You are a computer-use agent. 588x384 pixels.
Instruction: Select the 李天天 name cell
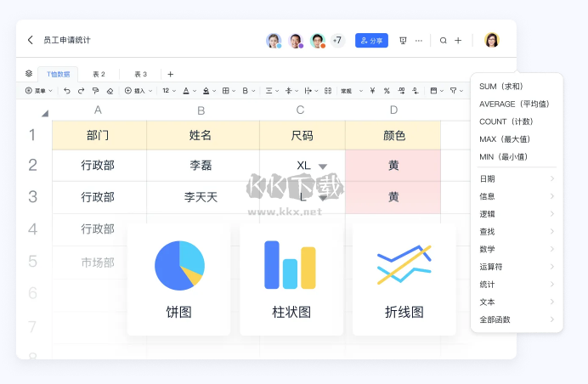click(x=201, y=197)
